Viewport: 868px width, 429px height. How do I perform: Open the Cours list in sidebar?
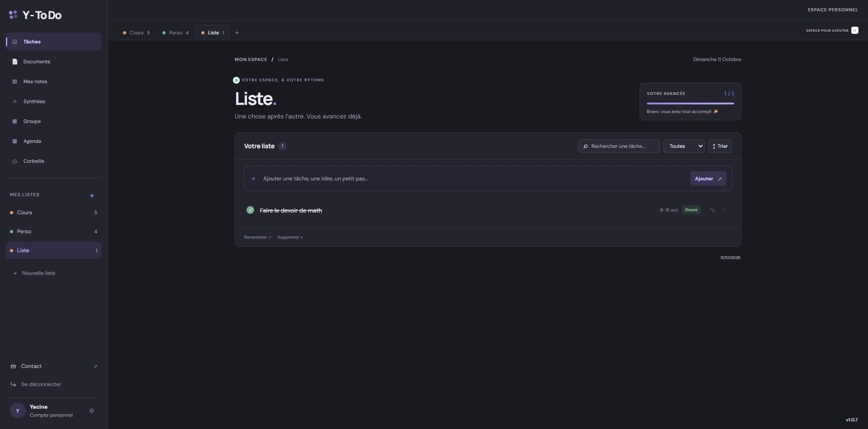(53, 212)
